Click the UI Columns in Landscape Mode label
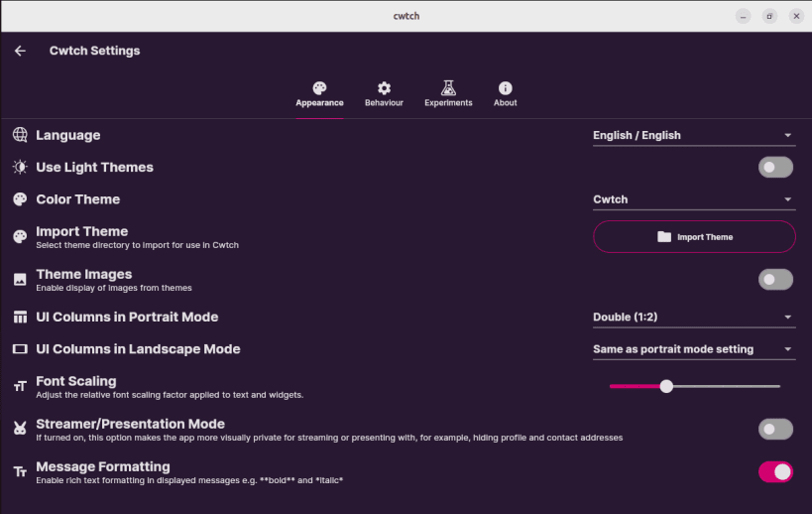 (x=138, y=349)
